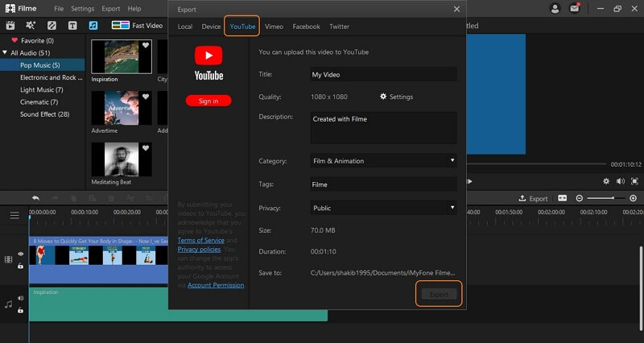The width and height of the screenshot is (644, 343).
Task: Close the Export dialog
Action: click(x=456, y=9)
